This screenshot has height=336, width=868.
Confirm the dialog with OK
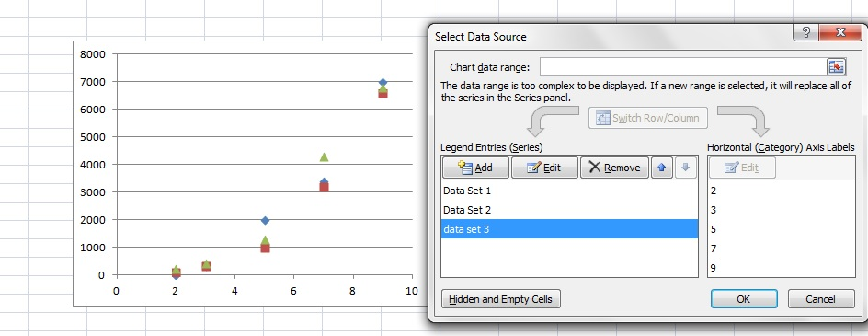(744, 299)
